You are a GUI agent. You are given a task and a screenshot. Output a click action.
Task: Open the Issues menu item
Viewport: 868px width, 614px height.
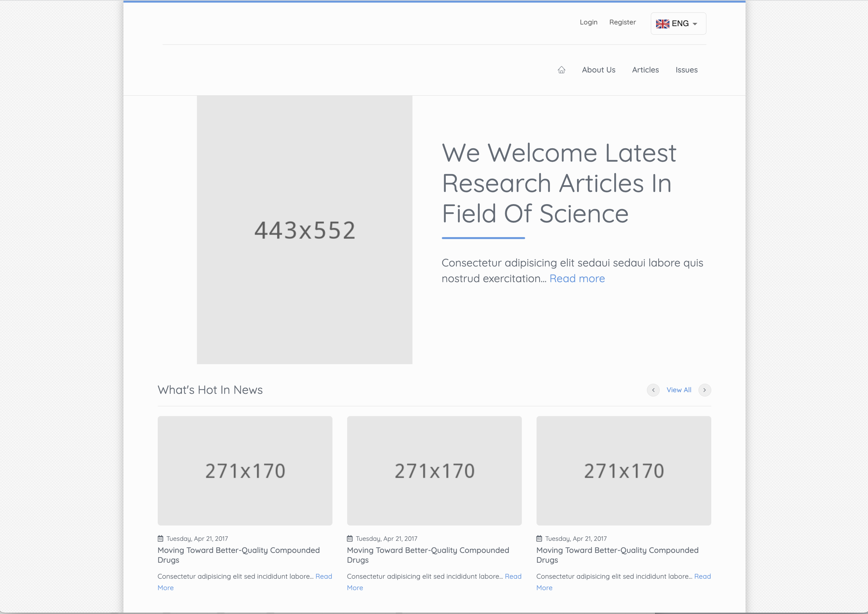(x=686, y=70)
